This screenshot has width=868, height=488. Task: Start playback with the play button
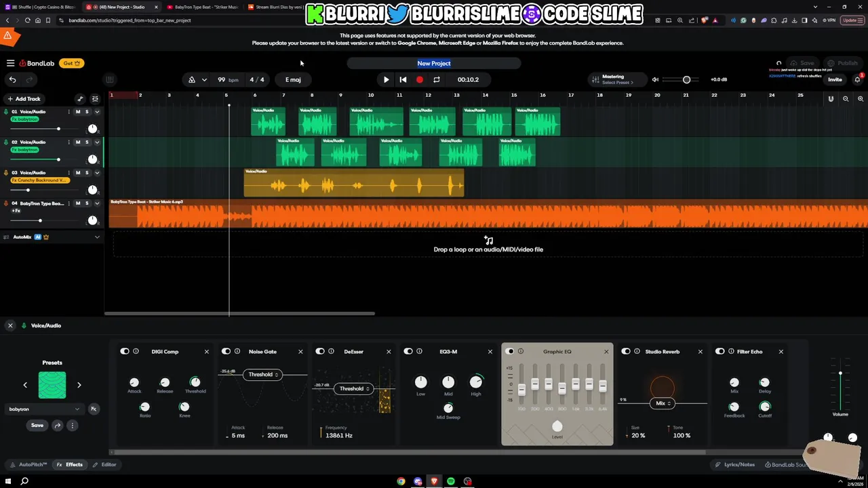click(386, 80)
